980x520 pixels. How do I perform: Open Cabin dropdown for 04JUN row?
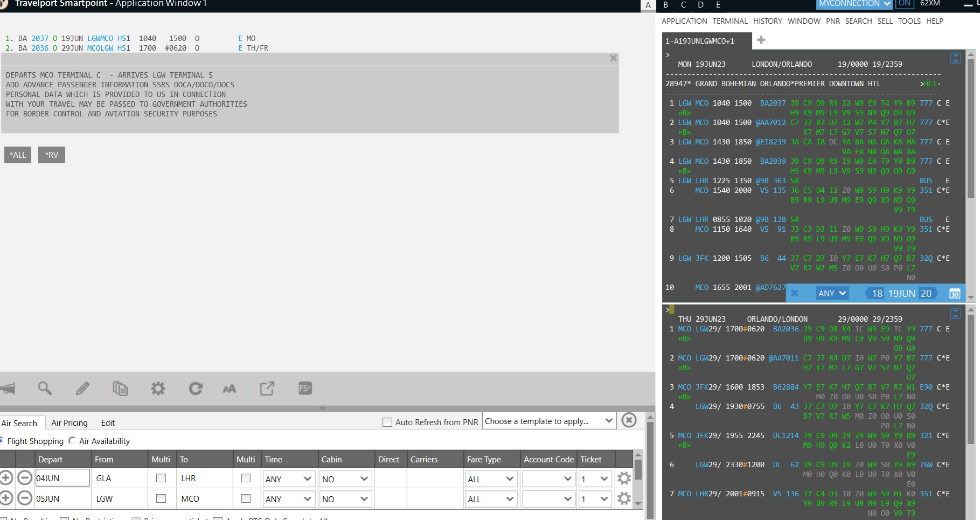[345, 479]
